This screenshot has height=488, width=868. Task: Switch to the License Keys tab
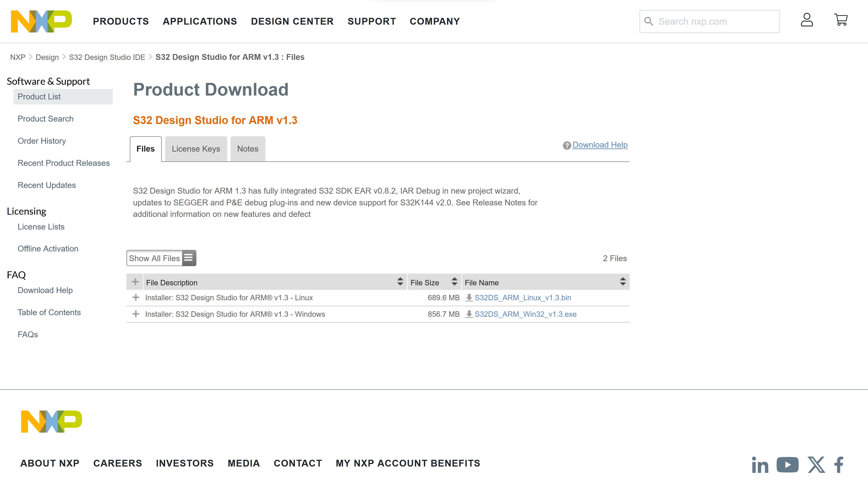(196, 149)
